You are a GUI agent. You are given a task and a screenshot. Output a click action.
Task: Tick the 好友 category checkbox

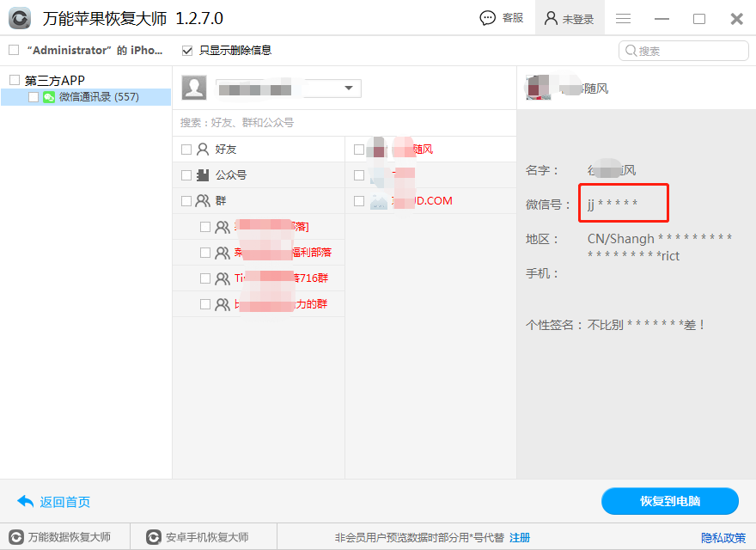coord(186,149)
